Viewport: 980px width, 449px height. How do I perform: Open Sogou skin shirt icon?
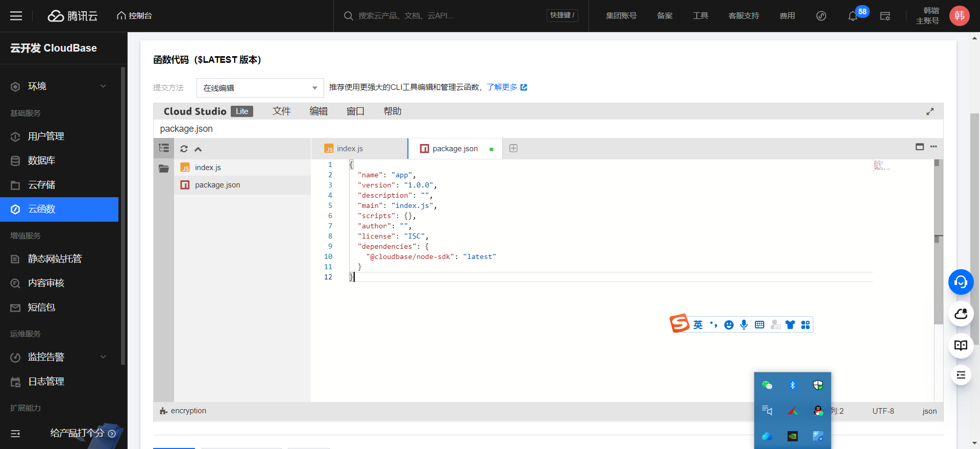pyautogui.click(x=790, y=325)
